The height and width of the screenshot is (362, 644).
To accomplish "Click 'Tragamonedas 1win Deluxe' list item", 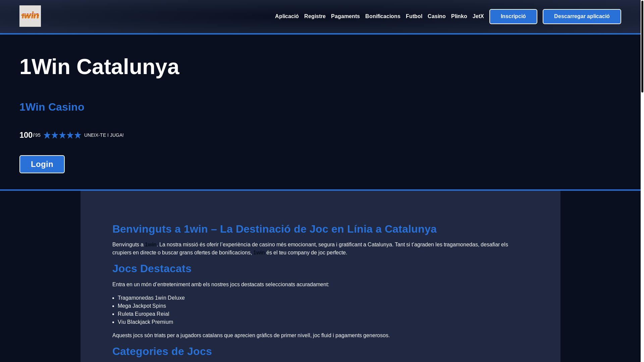I will 151,298.
